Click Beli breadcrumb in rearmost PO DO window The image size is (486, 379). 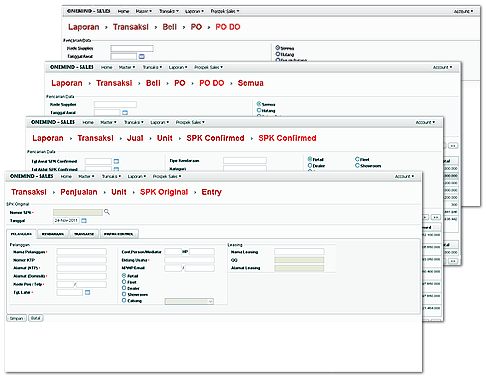170,27
